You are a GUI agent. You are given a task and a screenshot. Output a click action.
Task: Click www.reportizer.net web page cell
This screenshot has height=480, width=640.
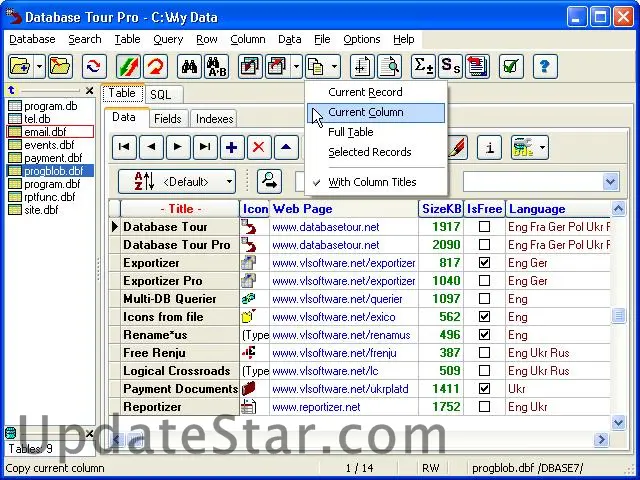coord(344,407)
